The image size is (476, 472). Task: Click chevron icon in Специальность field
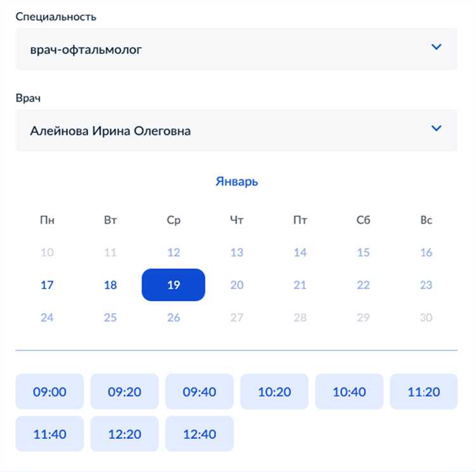[436, 47]
